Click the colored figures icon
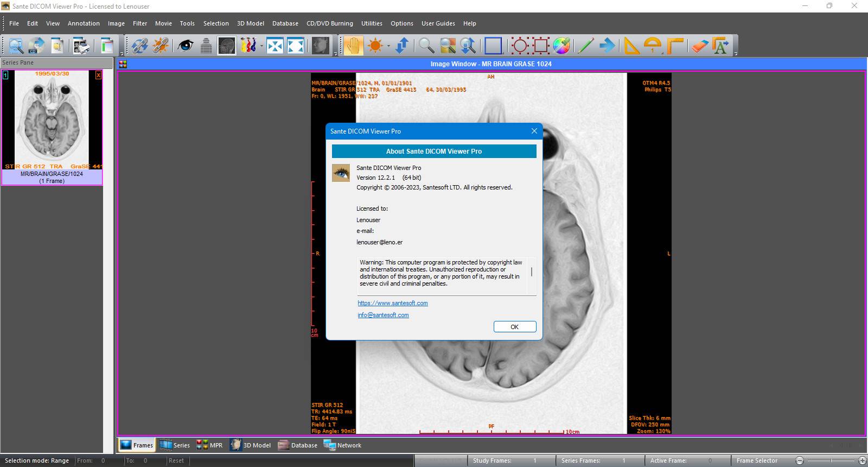 click(248, 46)
